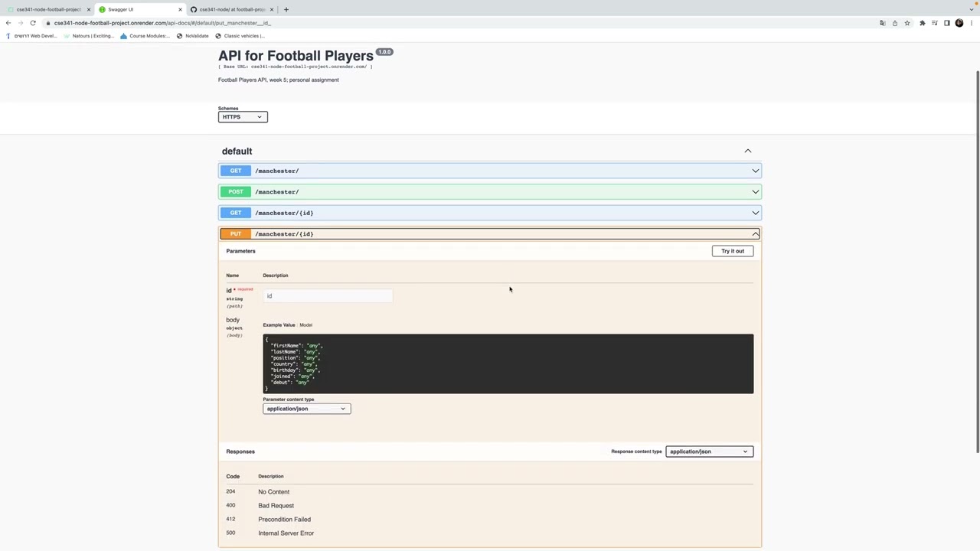The width and height of the screenshot is (980, 551).
Task: Switch to the GitHub cse341-node tab
Action: [x=232, y=9]
